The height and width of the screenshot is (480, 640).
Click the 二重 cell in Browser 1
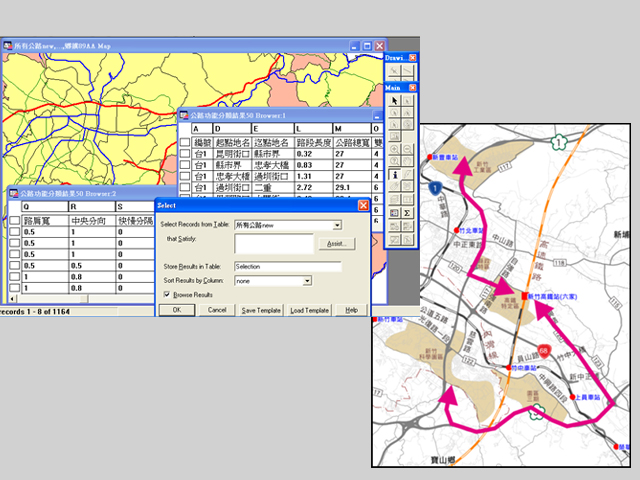pyautogui.click(x=271, y=187)
